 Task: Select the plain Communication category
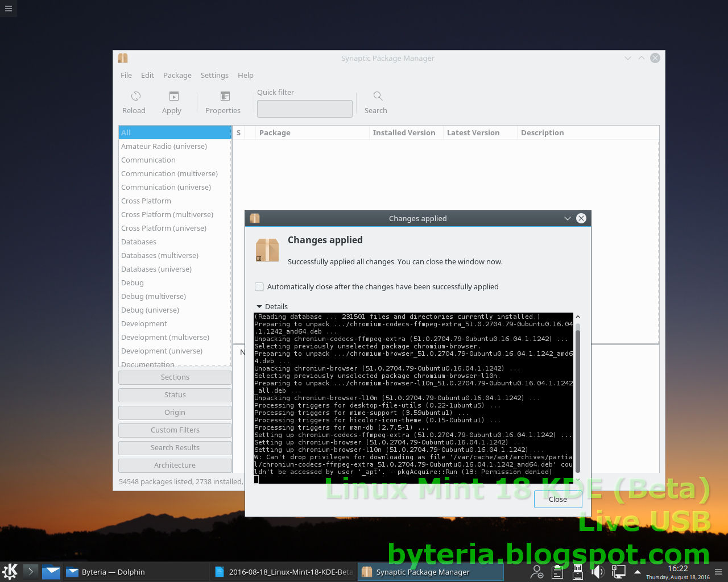click(175, 160)
